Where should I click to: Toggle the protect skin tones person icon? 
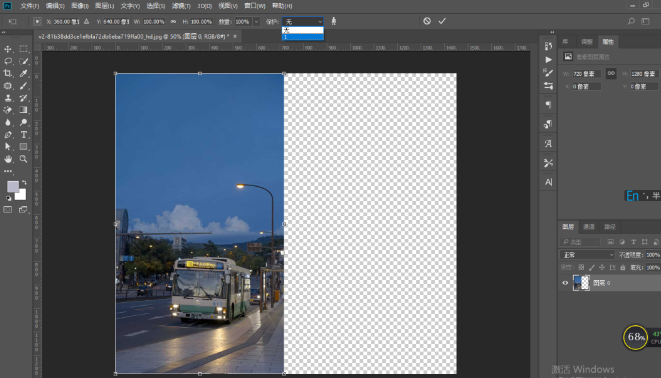point(333,21)
